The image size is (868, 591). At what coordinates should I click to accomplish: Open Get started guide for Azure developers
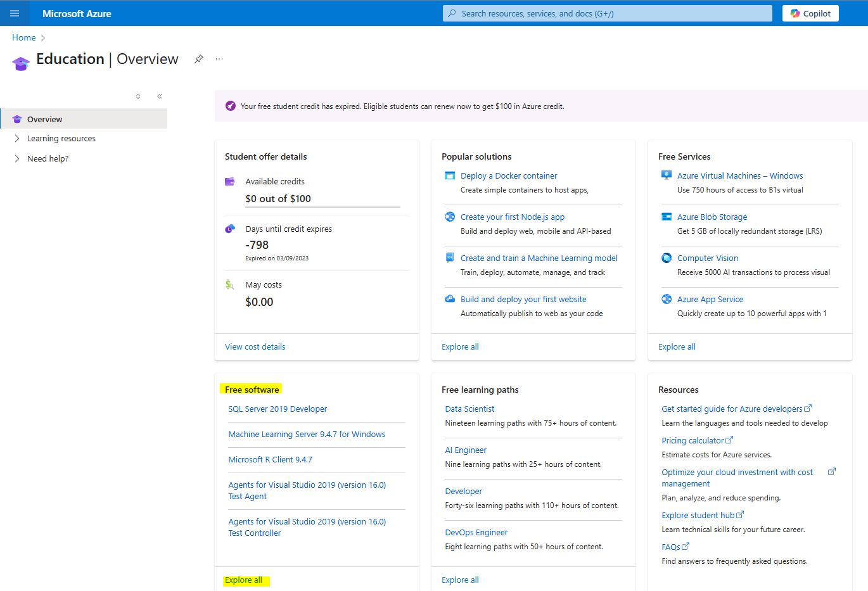tap(732, 409)
